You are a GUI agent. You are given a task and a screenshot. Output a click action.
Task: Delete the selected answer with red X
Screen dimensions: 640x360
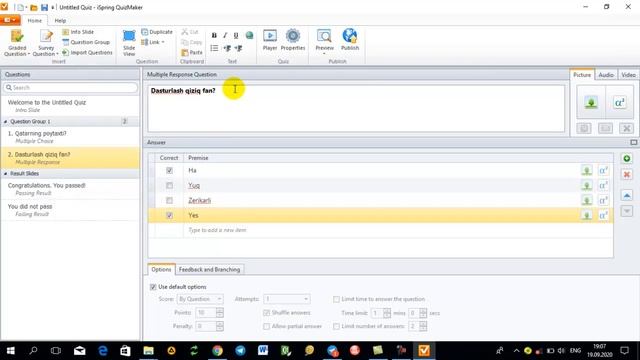[x=627, y=175]
